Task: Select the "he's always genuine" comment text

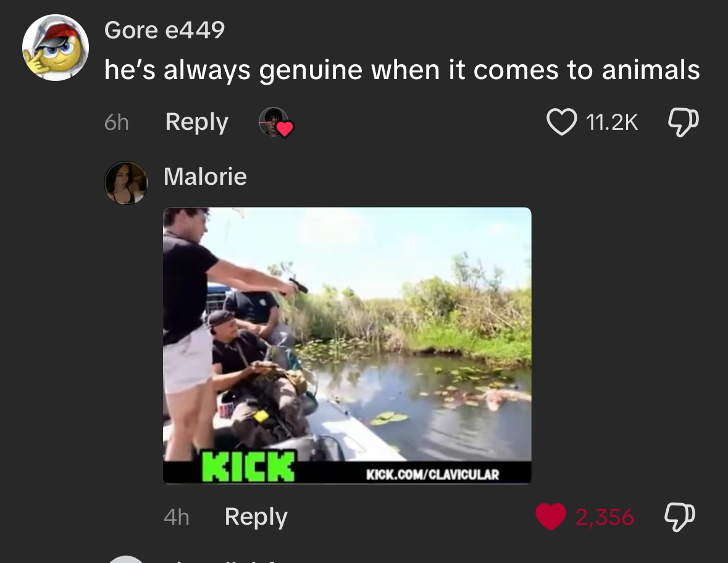Action: (401, 70)
